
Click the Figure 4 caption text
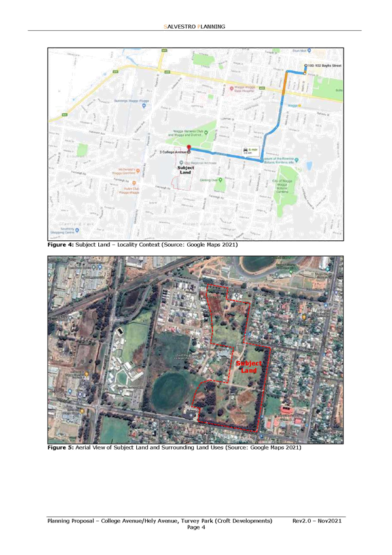143,245
